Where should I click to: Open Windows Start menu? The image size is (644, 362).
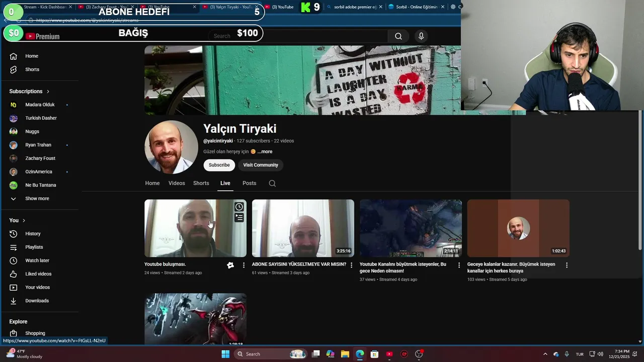point(225,354)
